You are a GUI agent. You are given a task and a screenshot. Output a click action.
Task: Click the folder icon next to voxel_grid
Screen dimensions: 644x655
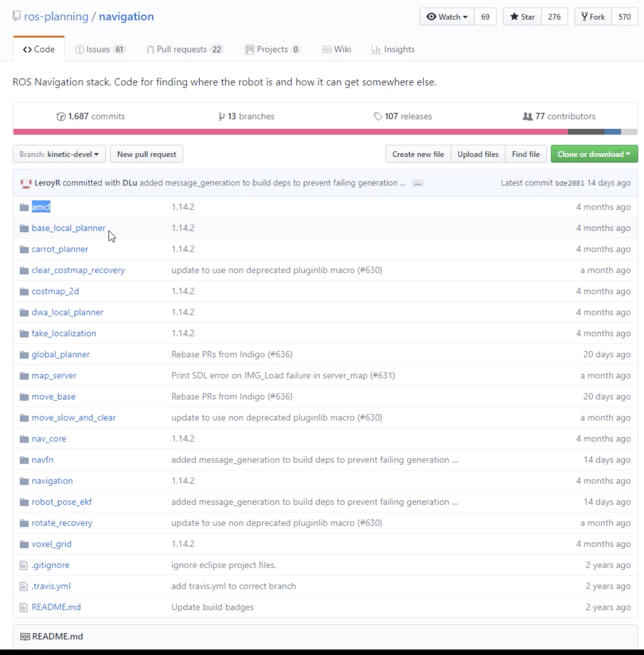point(24,544)
